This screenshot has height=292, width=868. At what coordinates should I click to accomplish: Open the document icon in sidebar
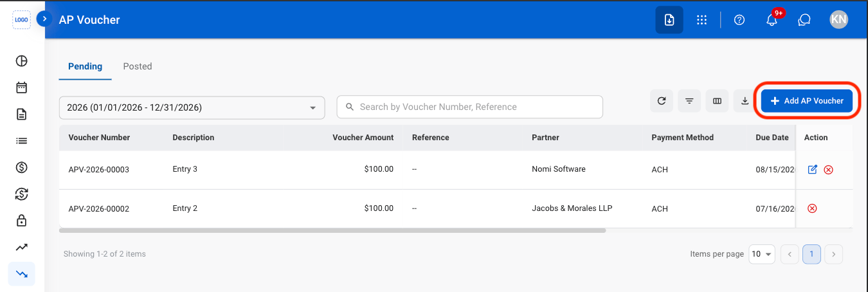pos(22,114)
